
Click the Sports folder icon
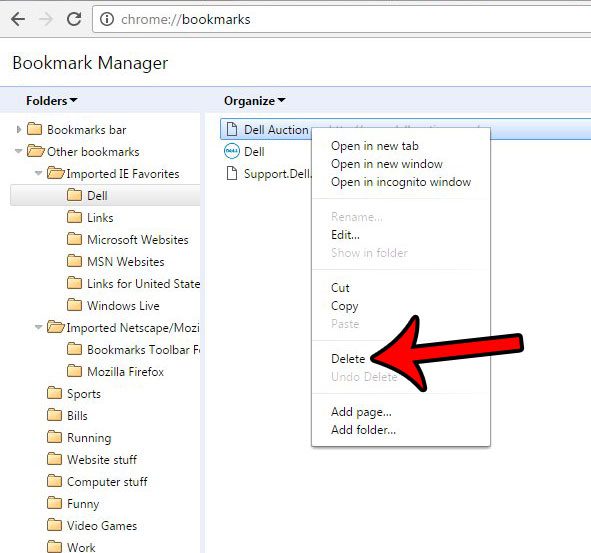click(x=55, y=393)
